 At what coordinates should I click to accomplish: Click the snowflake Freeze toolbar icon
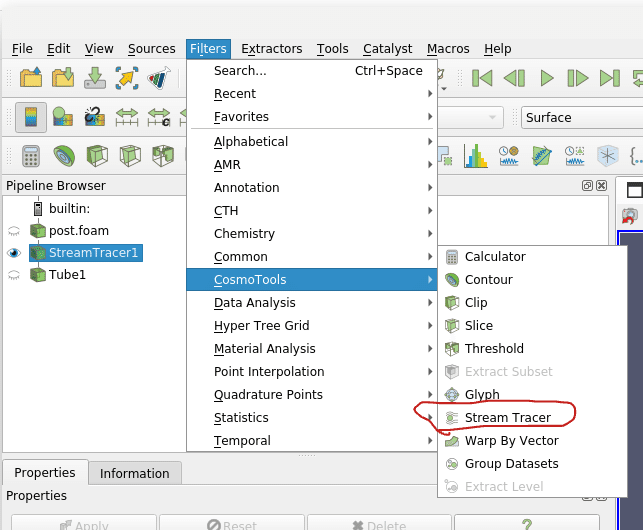[607, 156]
